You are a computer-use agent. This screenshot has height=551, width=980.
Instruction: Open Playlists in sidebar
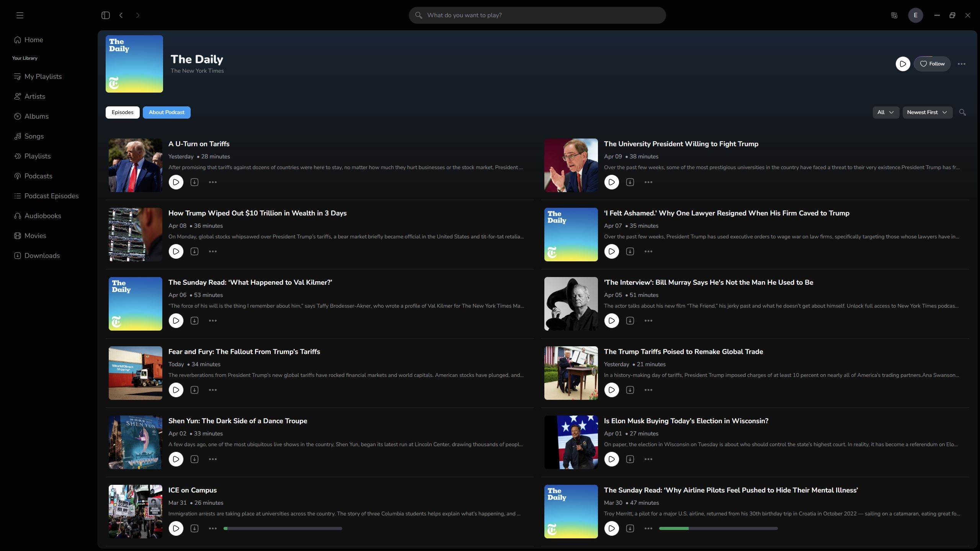click(x=33, y=156)
